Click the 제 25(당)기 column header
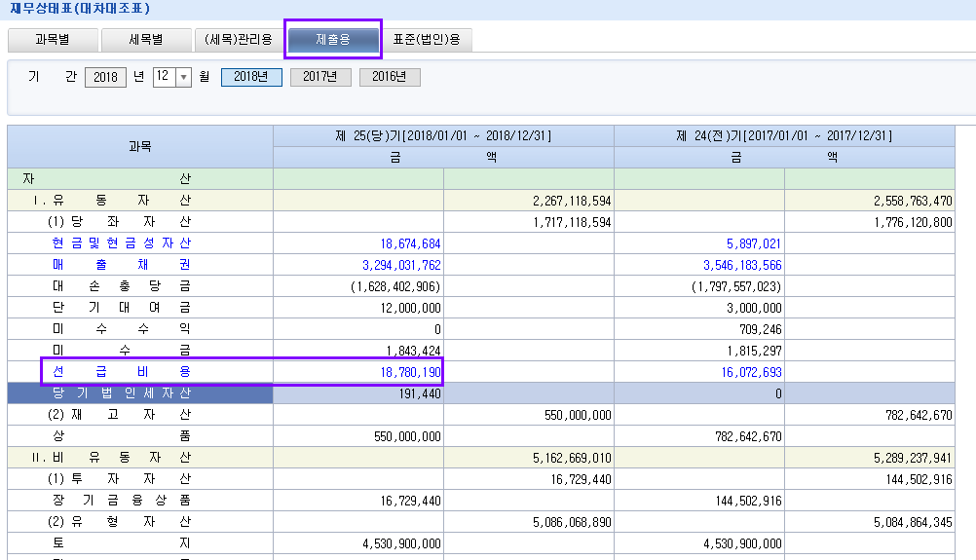 [x=443, y=136]
